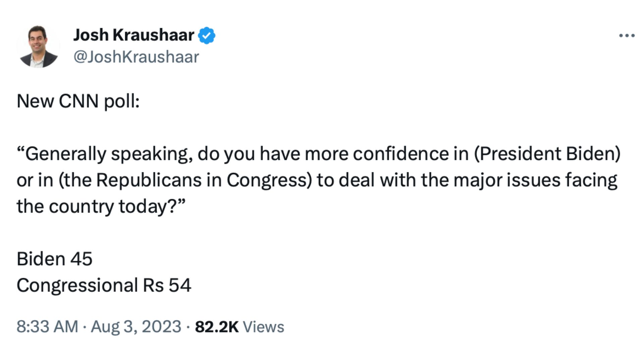Viewport: 644px width, 362px height.
Task: Open Josh Kraushaar's profile photo
Action: click(38, 46)
